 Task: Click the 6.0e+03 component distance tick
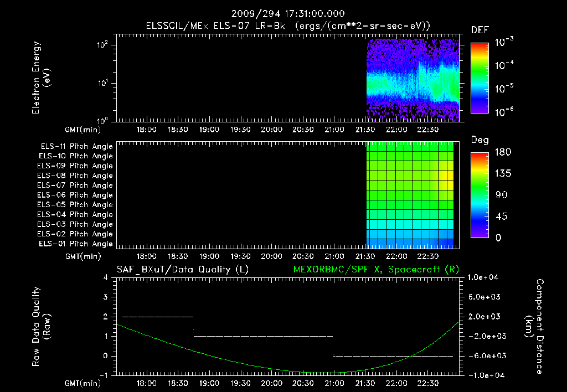click(x=484, y=297)
